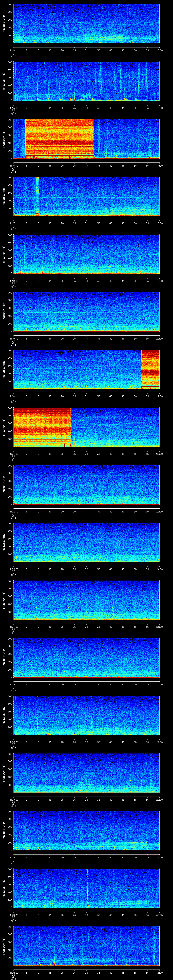Click the 1:21:00 start time label
The image size is (173, 980).
[14, 454]
